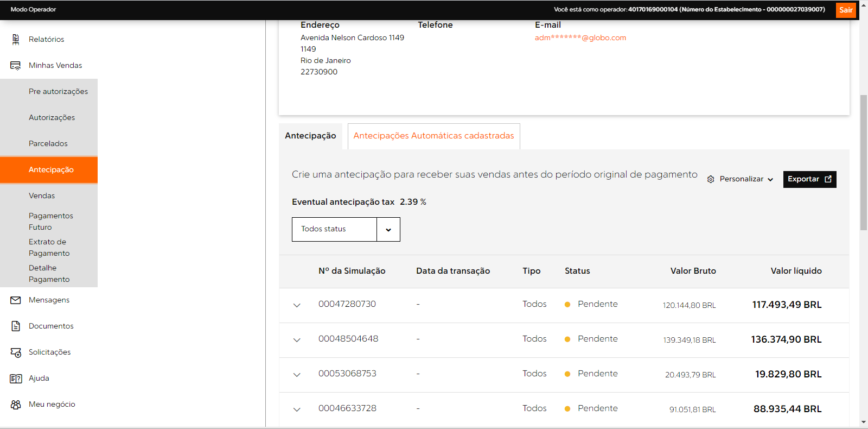Click the external-link icon on Exportar

828,179
